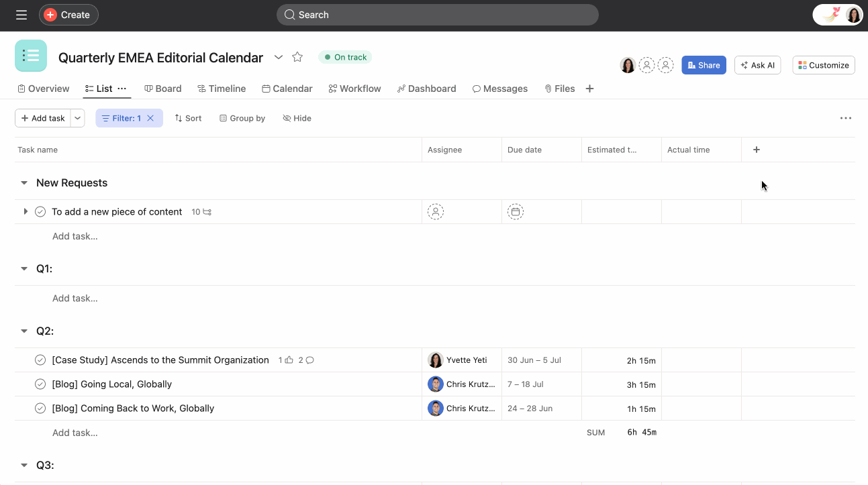Click the Share button
Screen dimensions: 868x485
704,64
